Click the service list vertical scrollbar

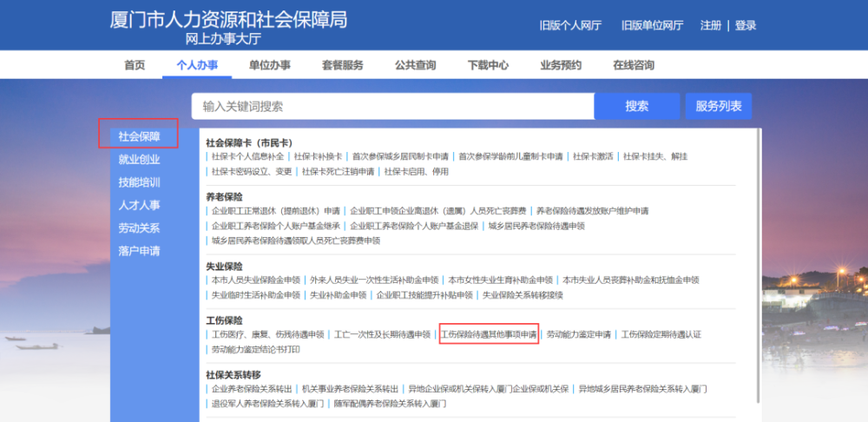click(x=759, y=266)
